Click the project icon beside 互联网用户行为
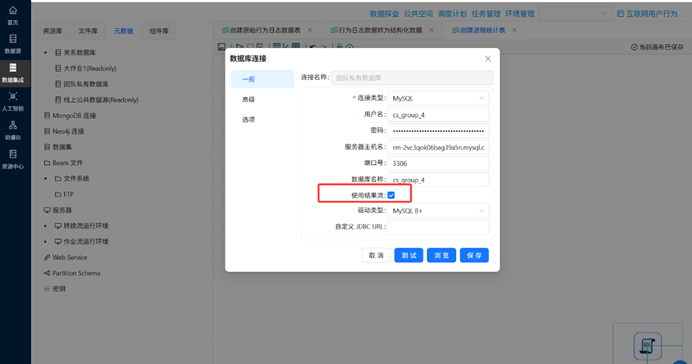This screenshot has height=364, width=692. pos(620,14)
